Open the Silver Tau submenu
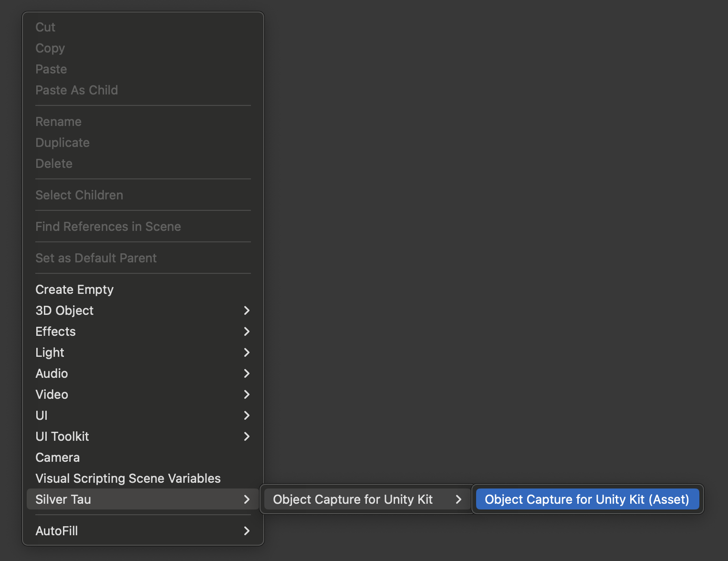 click(x=143, y=499)
